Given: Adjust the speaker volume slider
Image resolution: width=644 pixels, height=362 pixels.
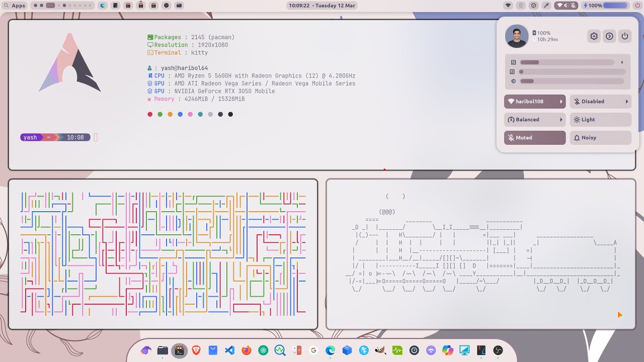Looking at the screenshot, I should click(x=567, y=62).
